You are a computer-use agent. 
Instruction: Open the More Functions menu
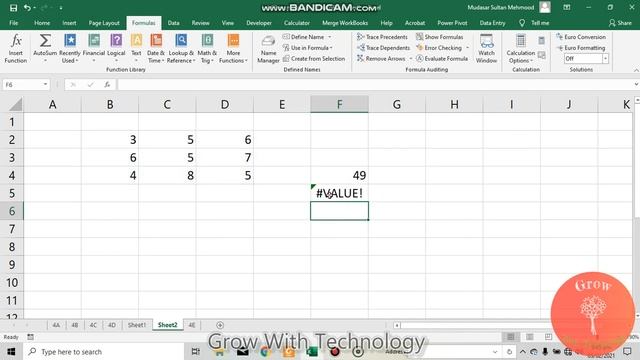pos(233,48)
